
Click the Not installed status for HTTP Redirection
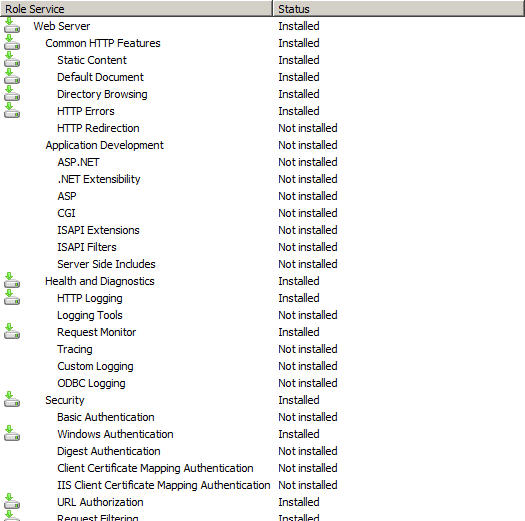[x=308, y=128]
